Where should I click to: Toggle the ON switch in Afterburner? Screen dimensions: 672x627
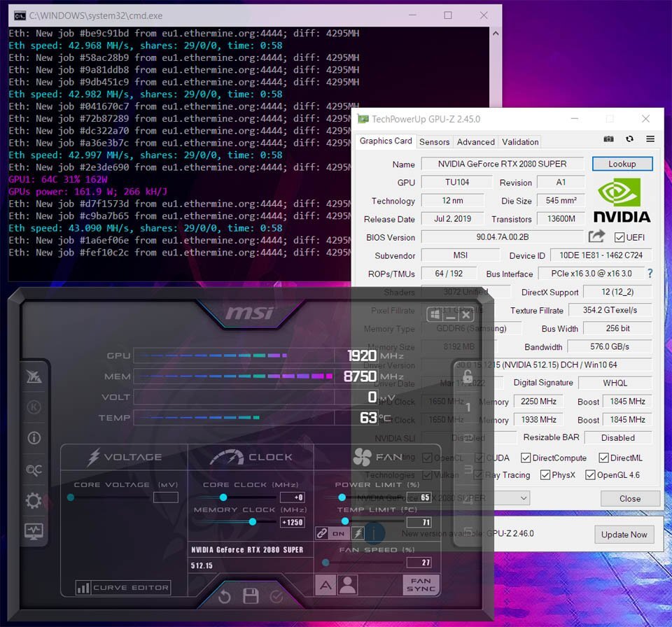[x=339, y=533]
